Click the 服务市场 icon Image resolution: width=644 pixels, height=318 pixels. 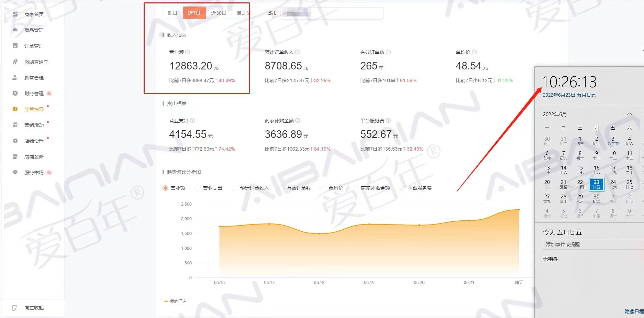pyautogui.click(x=15, y=172)
